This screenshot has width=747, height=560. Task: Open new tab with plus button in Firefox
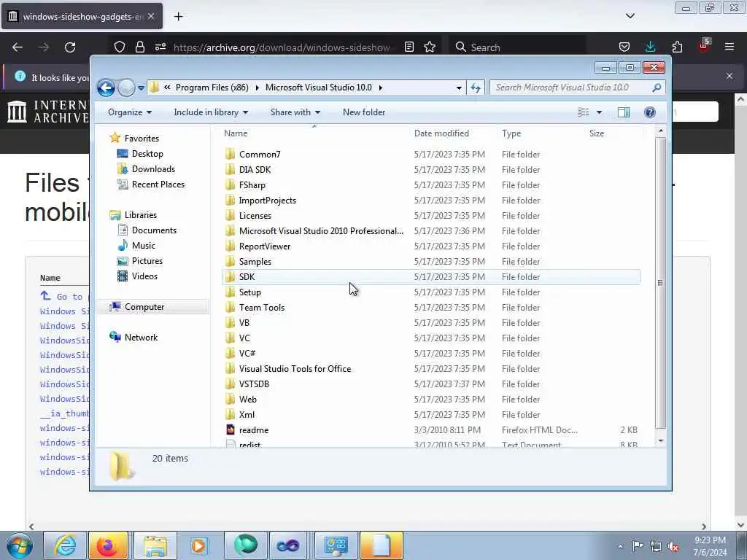coord(178,17)
